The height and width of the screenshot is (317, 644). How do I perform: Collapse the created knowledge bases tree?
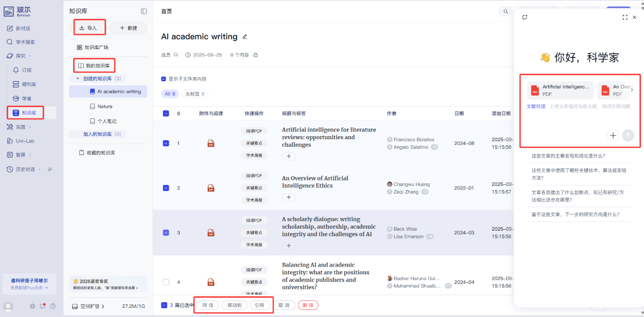[x=78, y=79]
